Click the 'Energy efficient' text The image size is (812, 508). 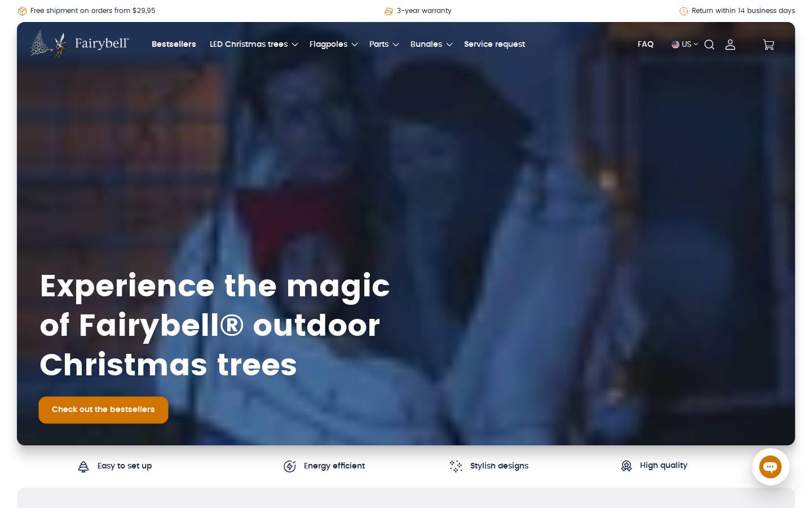pyautogui.click(x=334, y=466)
